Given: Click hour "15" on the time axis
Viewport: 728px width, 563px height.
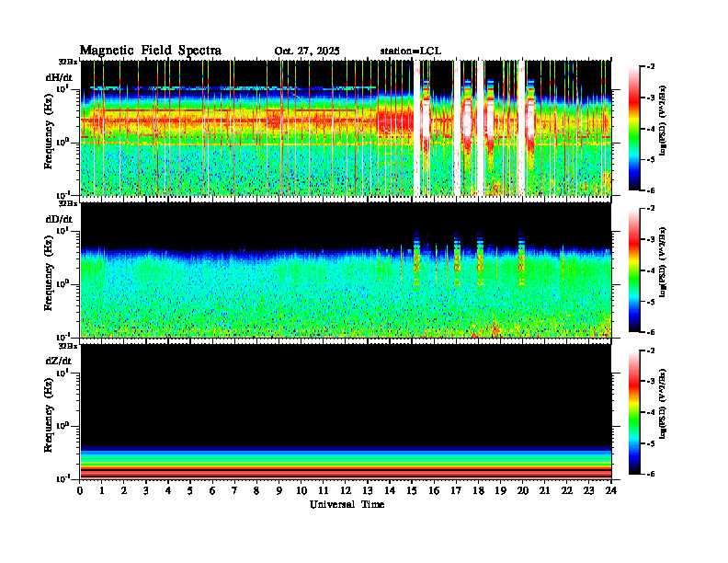Looking at the screenshot, I should click(x=412, y=490).
